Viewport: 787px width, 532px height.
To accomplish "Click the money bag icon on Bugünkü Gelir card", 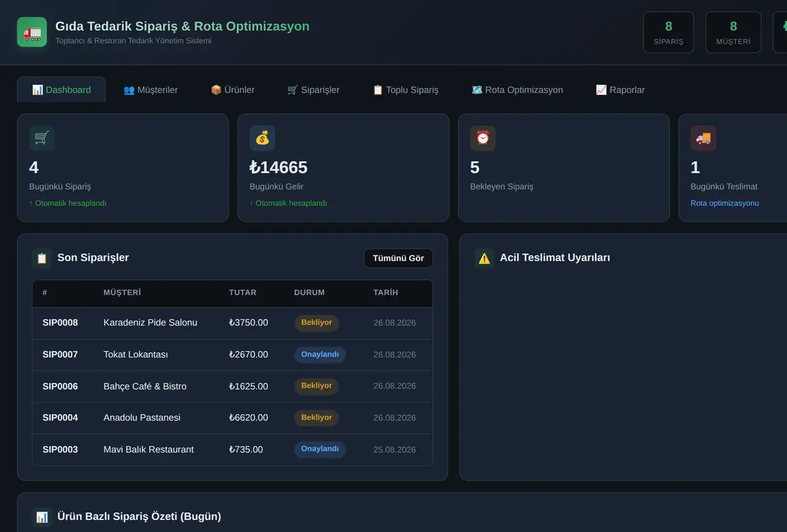I will pyautogui.click(x=262, y=138).
